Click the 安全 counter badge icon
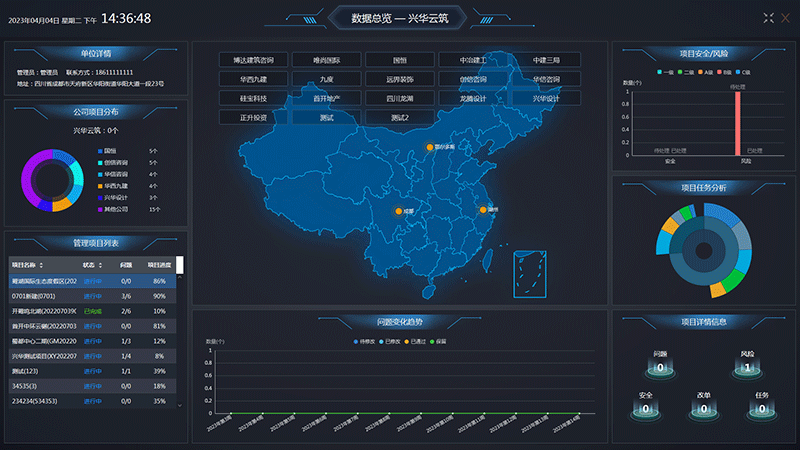This screenshot has width=800, height=450. [x=645, y=410]
